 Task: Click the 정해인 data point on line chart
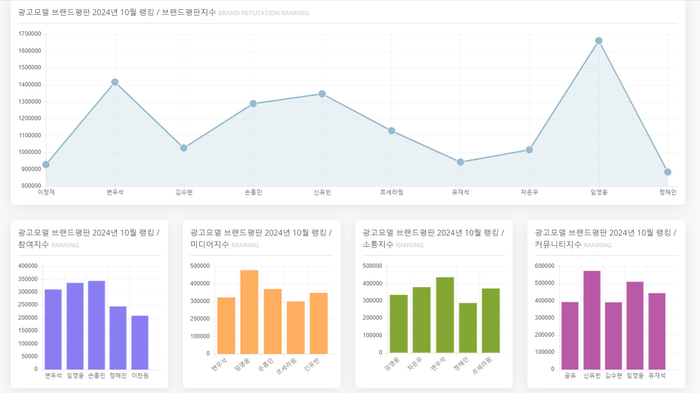click(667, 172)
